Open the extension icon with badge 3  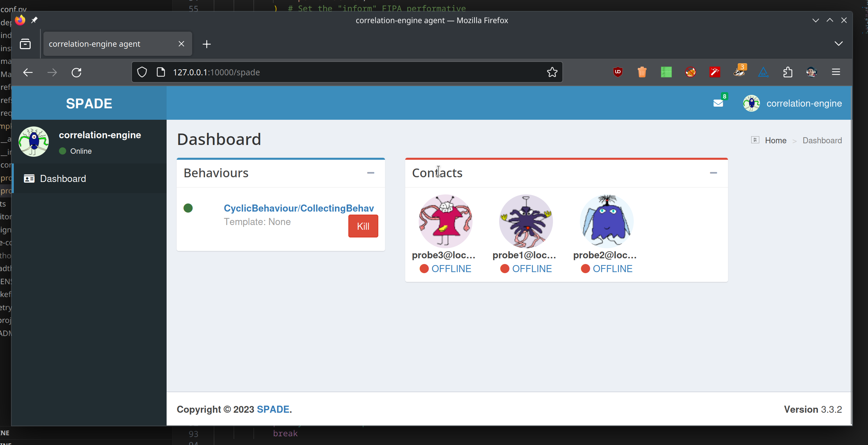[x=739, y=71]
